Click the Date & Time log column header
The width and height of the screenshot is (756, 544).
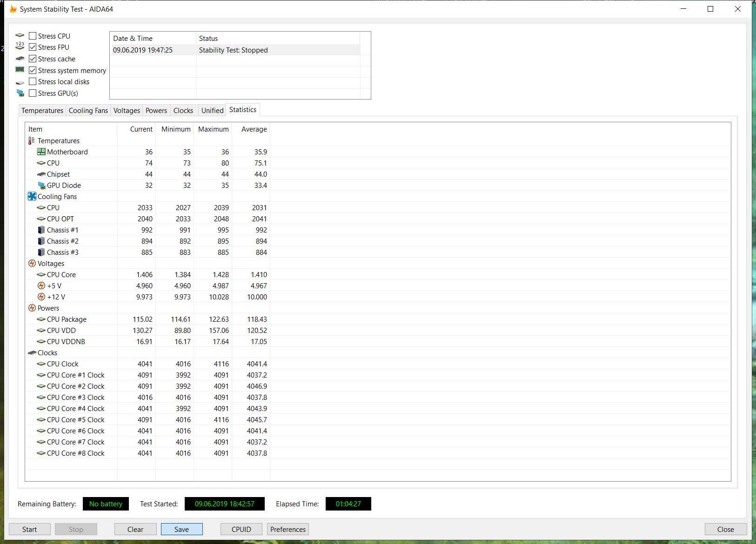click(x=153, y=38)
